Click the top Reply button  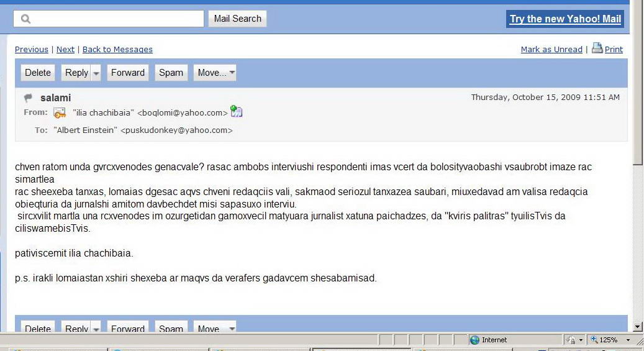point(76,73)
